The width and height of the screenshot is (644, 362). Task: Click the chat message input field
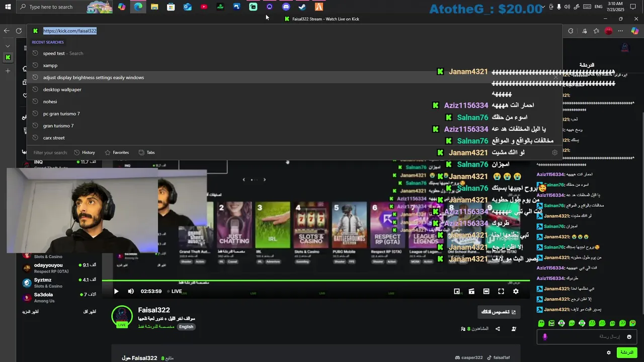(x=586, y=336)
